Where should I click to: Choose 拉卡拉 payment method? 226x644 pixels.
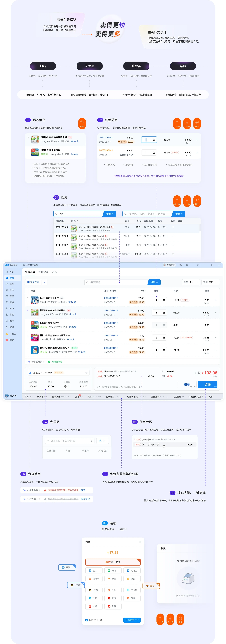[132, 590]
